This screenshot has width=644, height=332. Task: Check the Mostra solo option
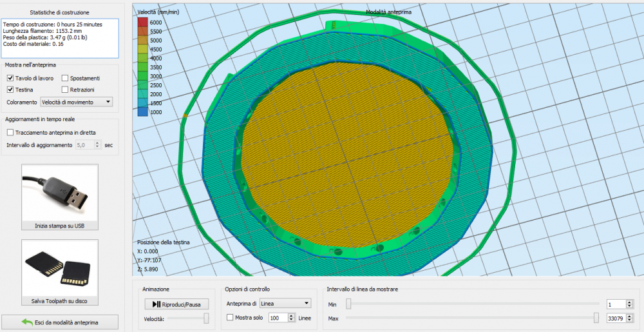coord(231,318)
